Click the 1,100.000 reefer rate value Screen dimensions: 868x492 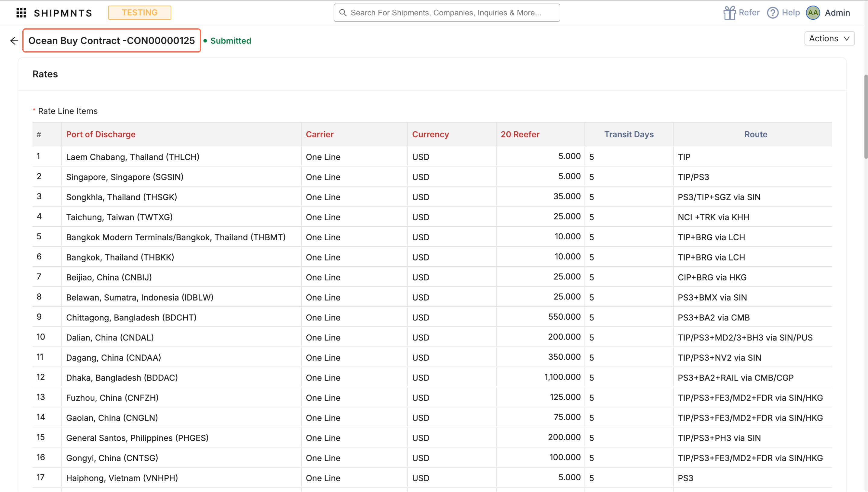pyautogui.click(x=562, y=377)
